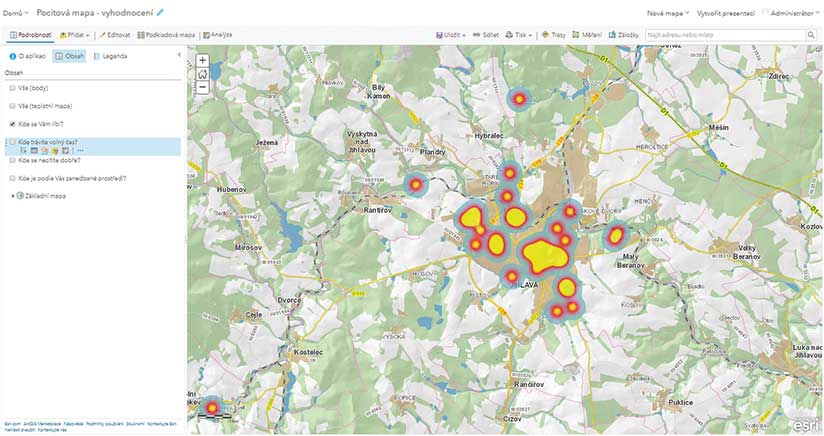824x436 pixels.
Task: Enable 'Kde je podle Vás zanedbané prostředí?' layer
Action: point(12,179)
